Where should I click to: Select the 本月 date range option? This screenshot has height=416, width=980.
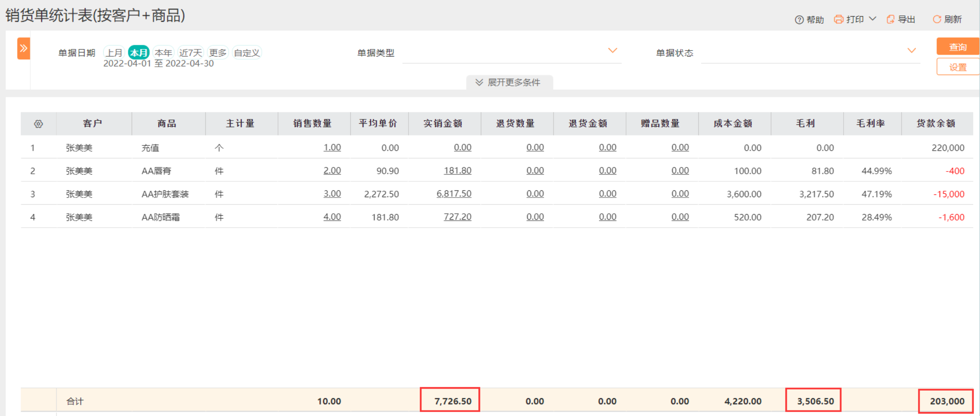click(x=138, y=53)
